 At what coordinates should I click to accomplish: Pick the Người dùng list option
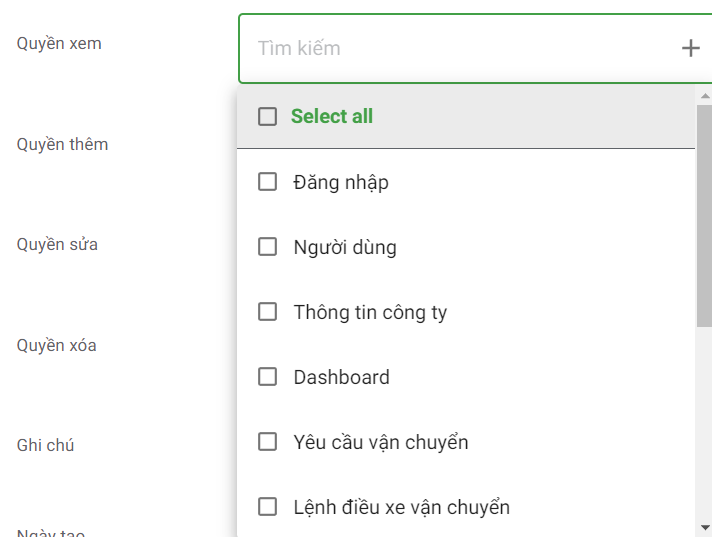click(345, 247)
